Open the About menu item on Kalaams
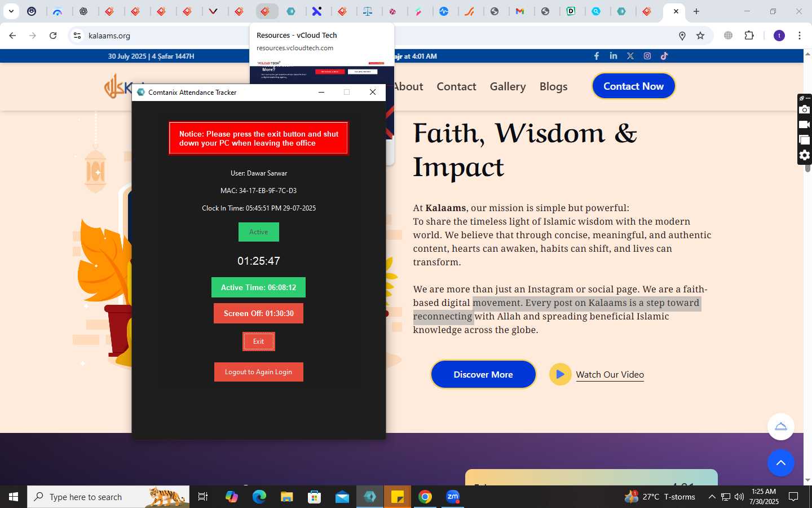The width and height of the screenshot is (812, 508). point(408,86)
